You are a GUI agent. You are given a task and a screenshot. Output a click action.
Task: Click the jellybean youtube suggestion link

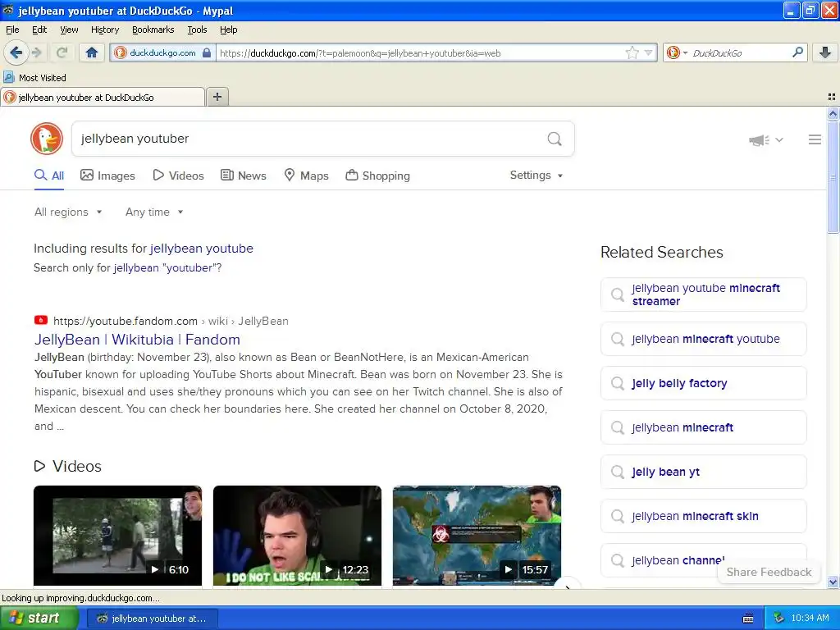coord(202,249)
